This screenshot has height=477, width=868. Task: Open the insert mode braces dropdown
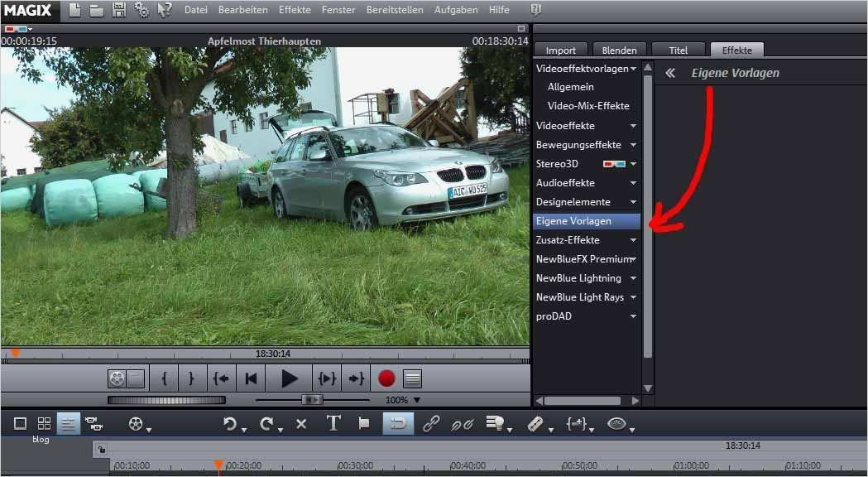pyautogui.click(x=579, y=424)
